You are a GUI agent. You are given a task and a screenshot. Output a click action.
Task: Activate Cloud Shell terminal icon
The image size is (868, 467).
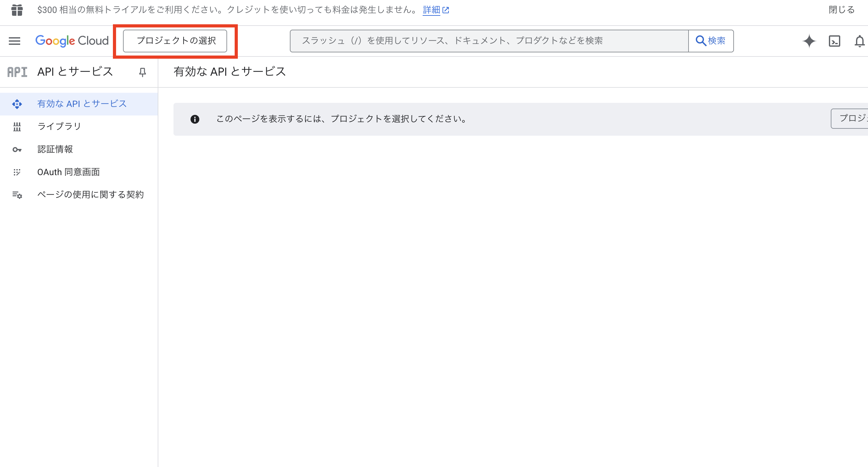[x=834, y=41]
